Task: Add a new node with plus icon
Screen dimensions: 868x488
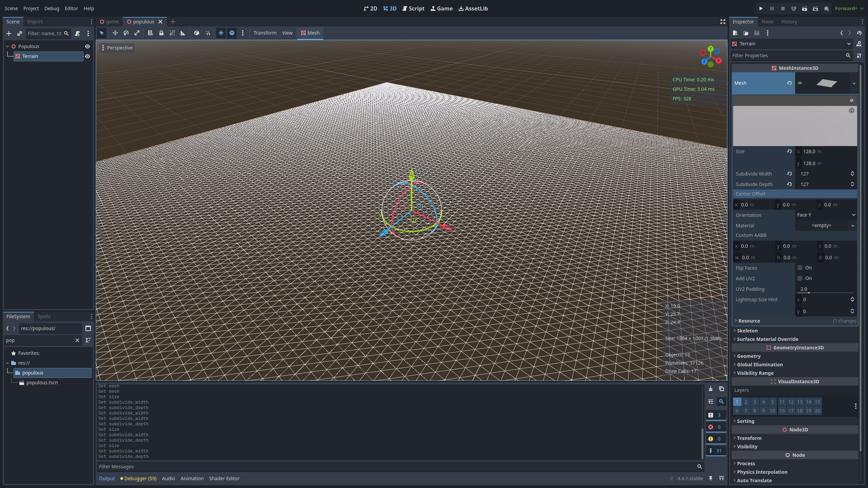Action: click(9, 34)
